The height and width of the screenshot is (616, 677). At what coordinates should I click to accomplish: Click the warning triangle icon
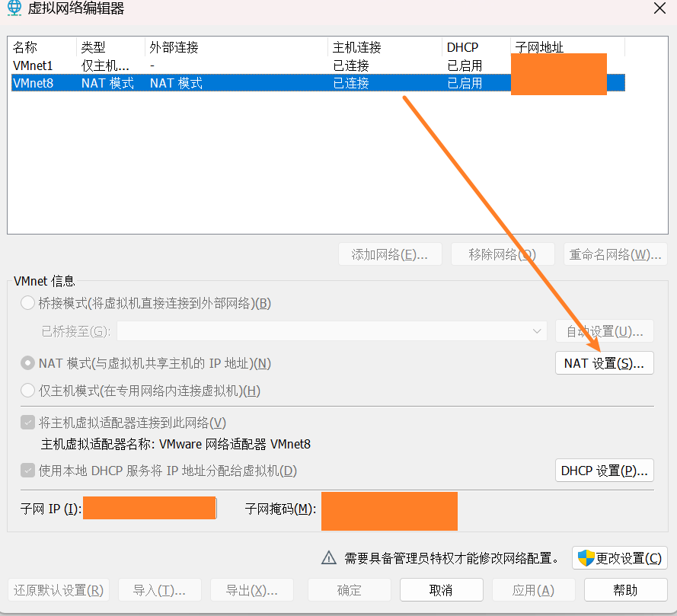point(329,557)
